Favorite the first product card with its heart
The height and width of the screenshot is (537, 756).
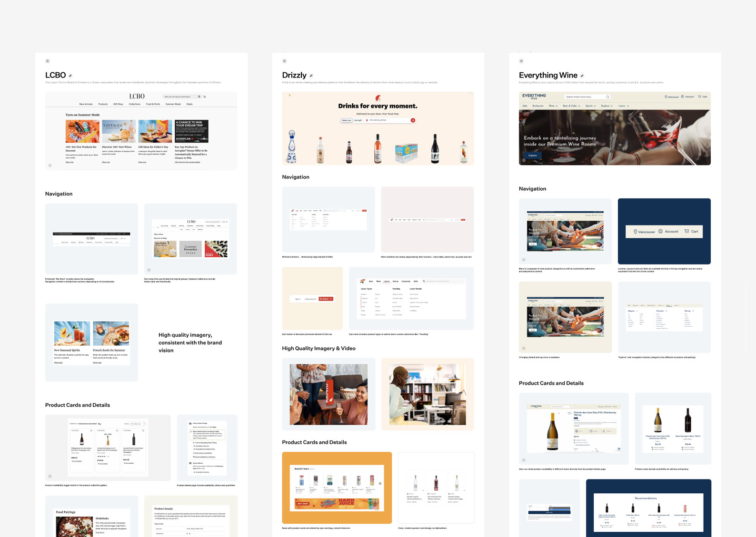[x=91, y=430]
